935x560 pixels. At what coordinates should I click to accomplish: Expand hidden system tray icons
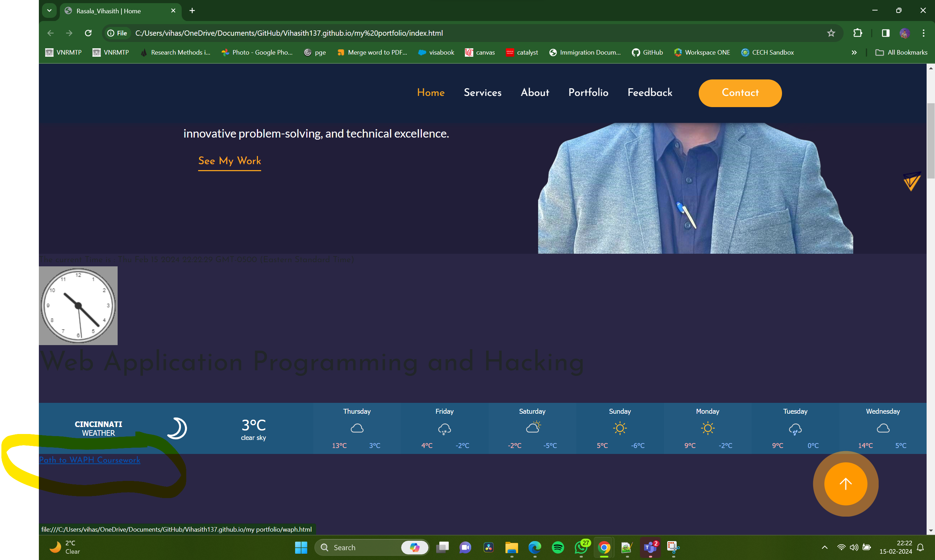click(x=824, y=547)
